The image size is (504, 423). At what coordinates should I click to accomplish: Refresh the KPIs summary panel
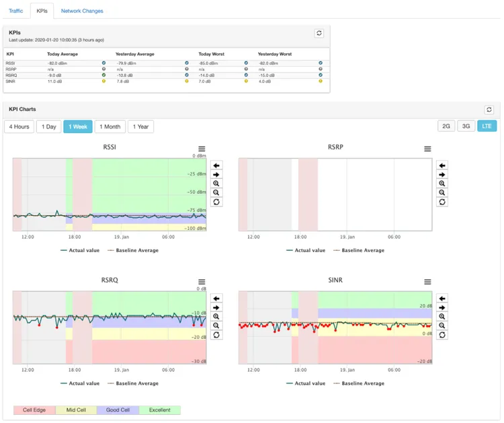click(319, 33)
